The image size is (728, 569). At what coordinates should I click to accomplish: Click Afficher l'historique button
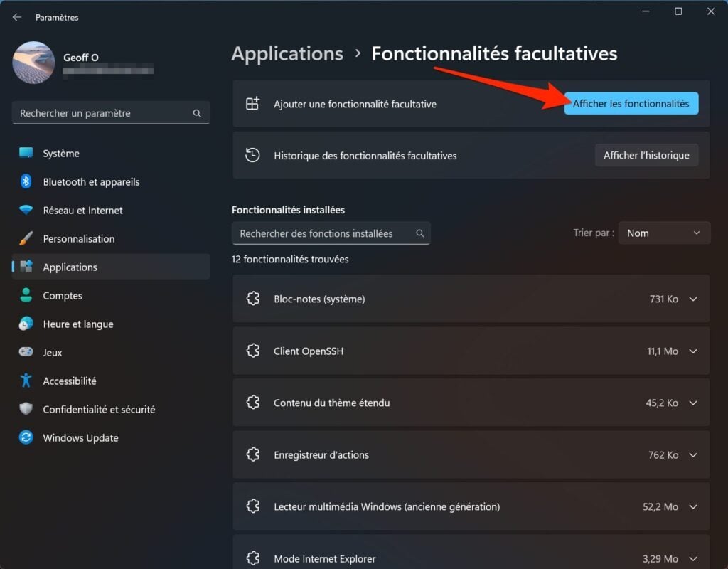pos(646,156)
